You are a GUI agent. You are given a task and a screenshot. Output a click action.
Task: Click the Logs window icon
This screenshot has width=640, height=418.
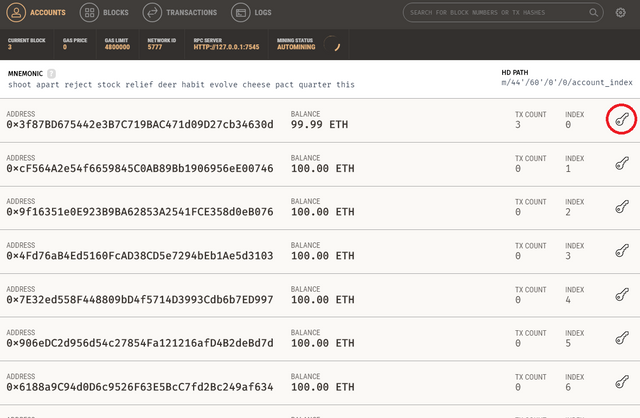click(x=240, y=13)
